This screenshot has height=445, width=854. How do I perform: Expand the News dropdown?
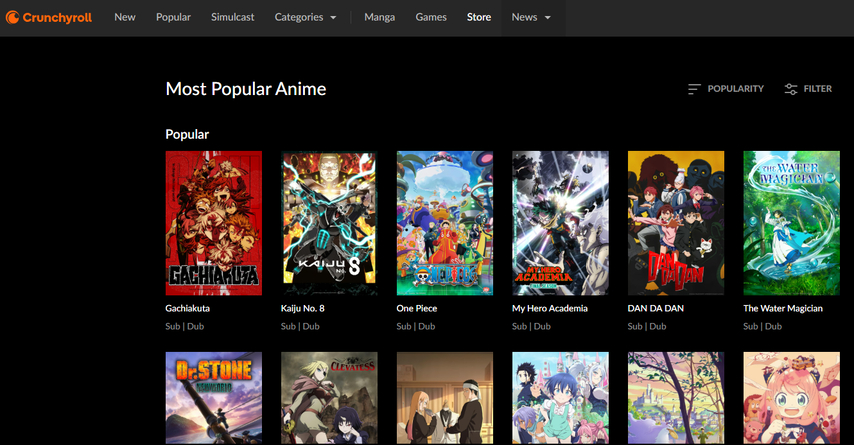(x=531, y=17)
